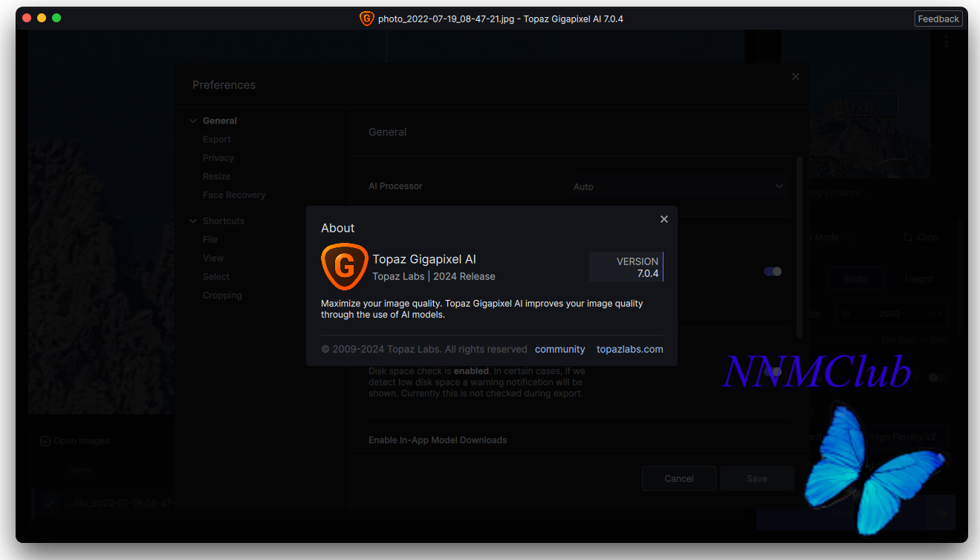Screen dimensions: 980x560
Task: Click the navigator thumbnail viewport box
Action: (869, 105)
